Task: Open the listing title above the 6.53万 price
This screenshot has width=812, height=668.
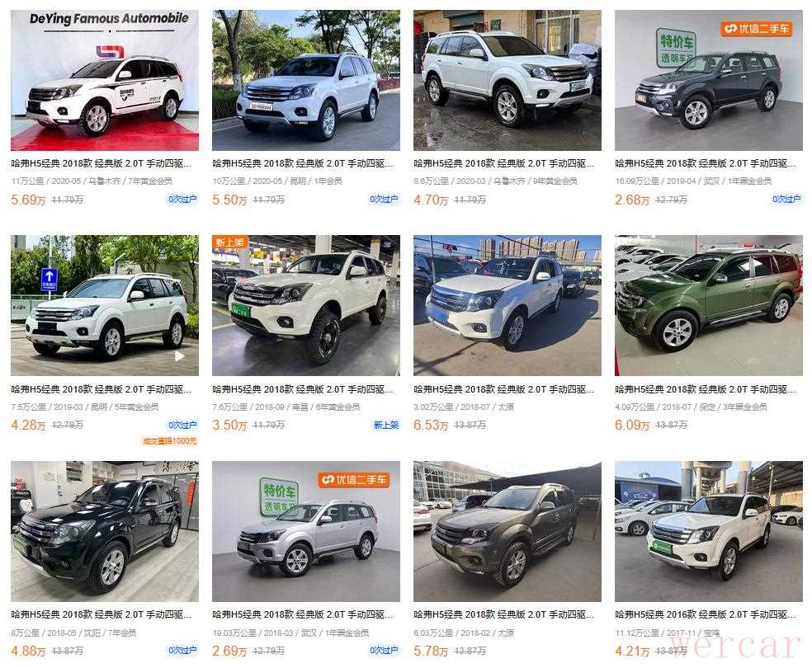Action: tap(504, 389)
